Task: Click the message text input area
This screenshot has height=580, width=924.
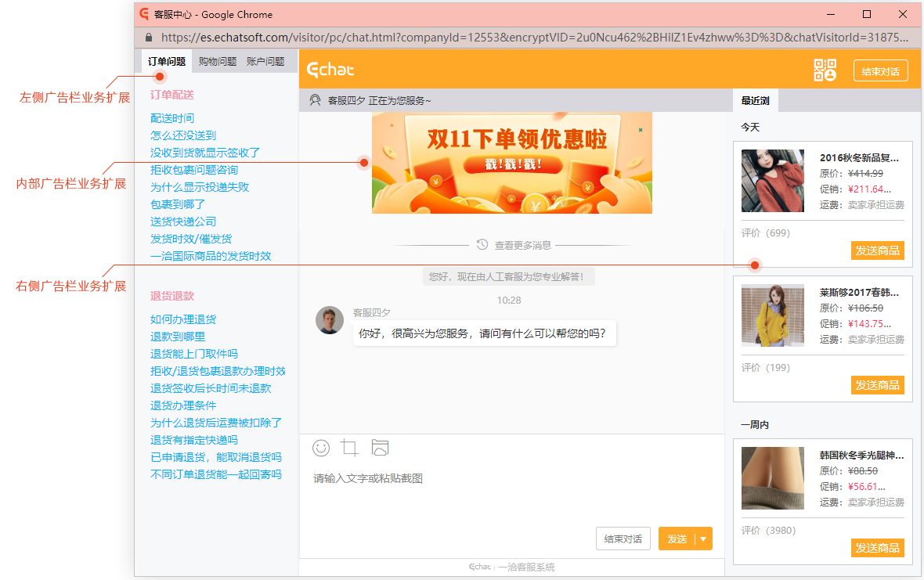Action: tap(509, 493)
